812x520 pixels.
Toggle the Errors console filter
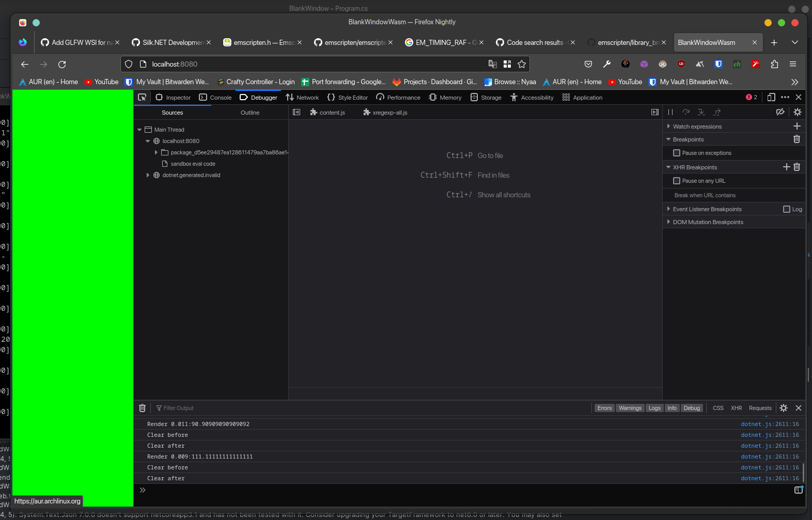(604, 408)
